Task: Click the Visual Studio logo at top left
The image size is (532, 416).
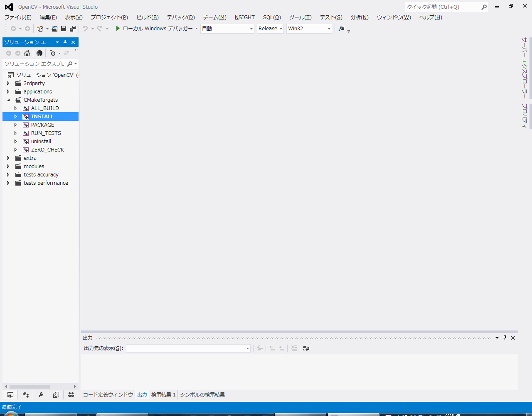Action: click(x=8, y=7)
